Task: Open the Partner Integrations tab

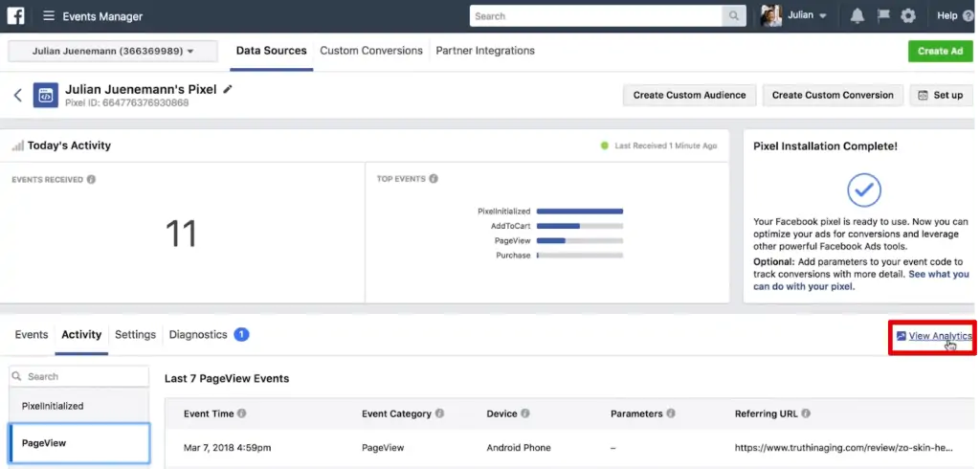Action: coord(485,51)
